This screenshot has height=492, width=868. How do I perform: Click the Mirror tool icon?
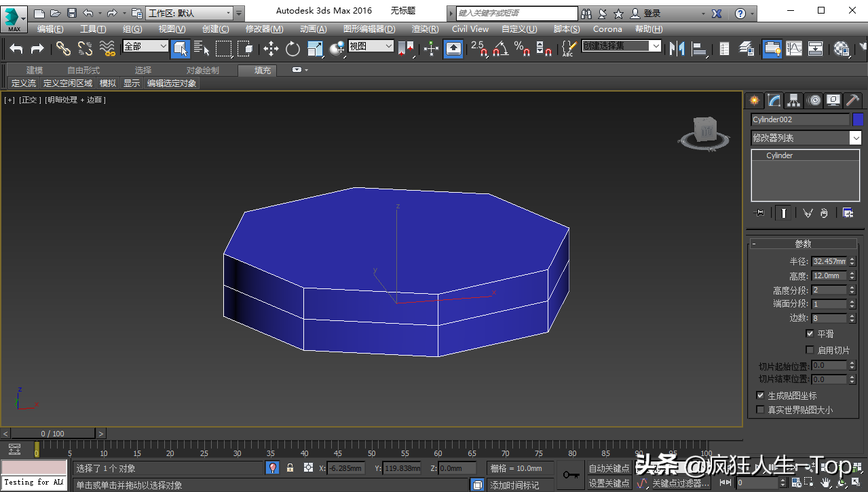[x=677, y=48]
